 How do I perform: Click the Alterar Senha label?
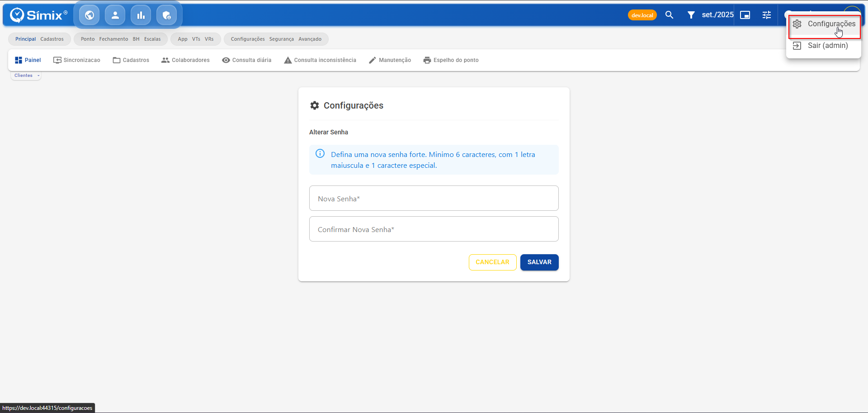pos(329,132)
